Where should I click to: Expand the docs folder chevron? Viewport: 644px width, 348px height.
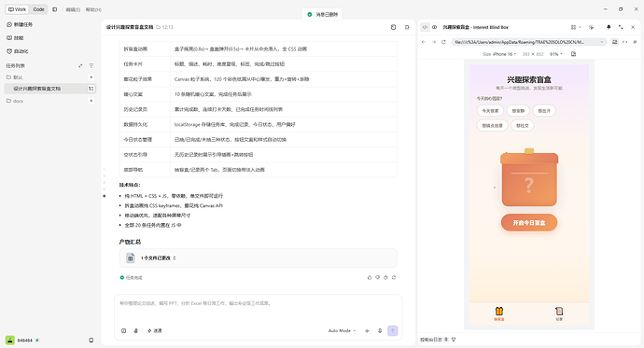click(91, 101)
